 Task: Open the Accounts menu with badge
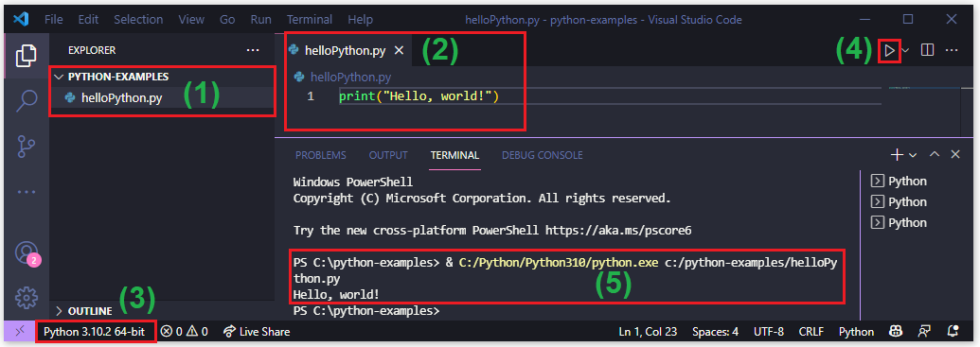[x=27, y=253]
